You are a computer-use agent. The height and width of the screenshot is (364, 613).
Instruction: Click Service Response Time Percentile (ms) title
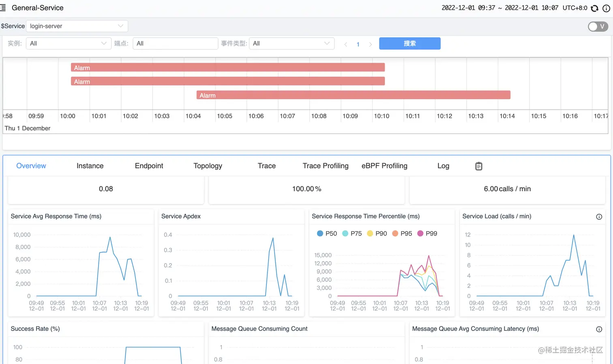point(366,216)
